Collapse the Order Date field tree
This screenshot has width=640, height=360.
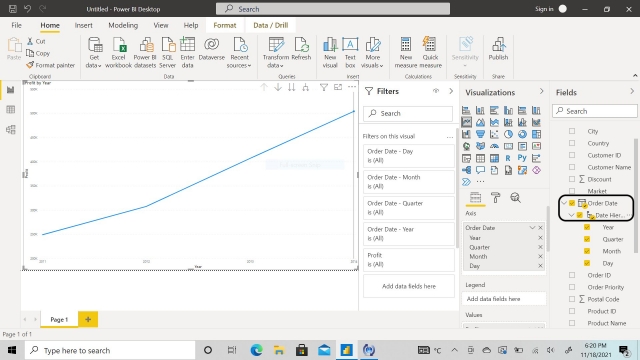564,203
